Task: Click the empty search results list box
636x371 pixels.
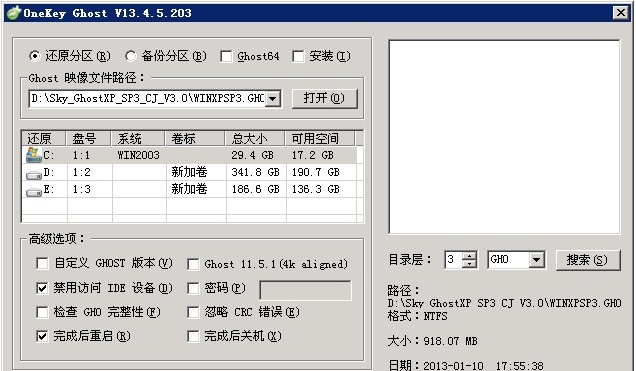Action: pos(504,137)
